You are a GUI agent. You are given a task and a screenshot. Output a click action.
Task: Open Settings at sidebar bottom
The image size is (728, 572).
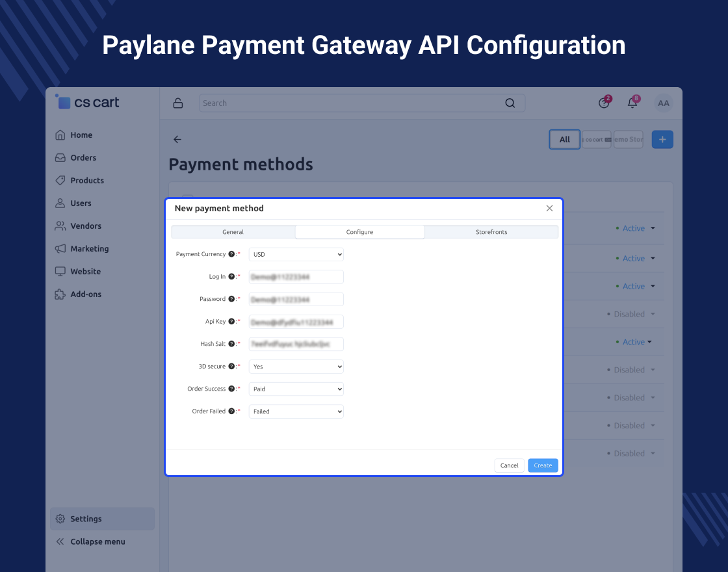tap(102, 519)
